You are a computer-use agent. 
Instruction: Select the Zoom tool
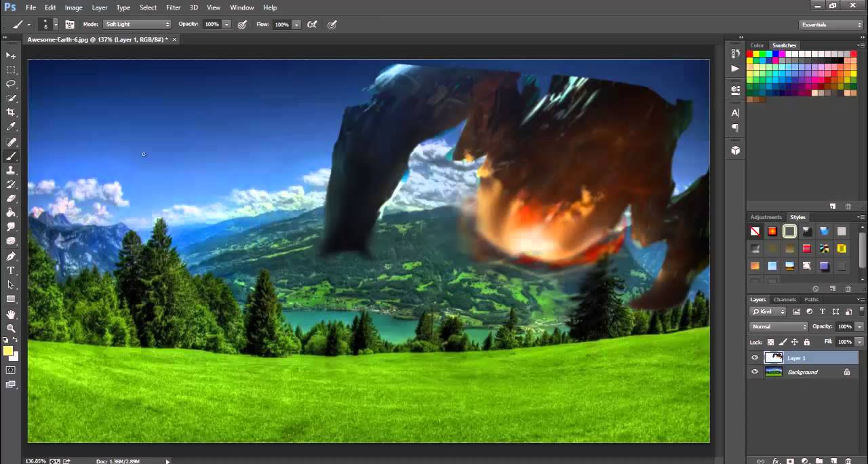pos(11,328)
